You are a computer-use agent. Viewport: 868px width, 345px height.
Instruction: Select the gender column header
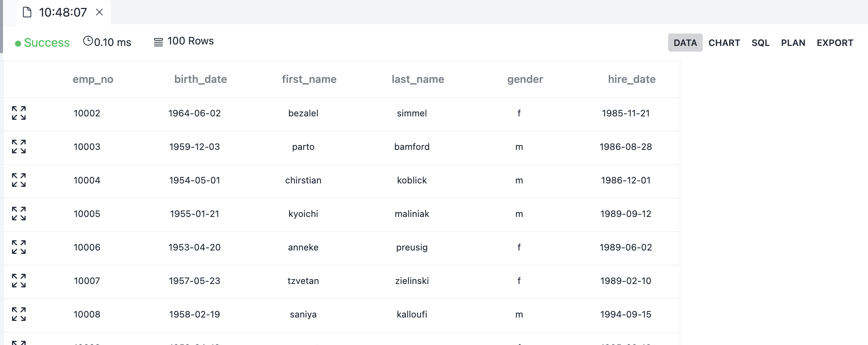pyautogui.click(x=525, y=79)
